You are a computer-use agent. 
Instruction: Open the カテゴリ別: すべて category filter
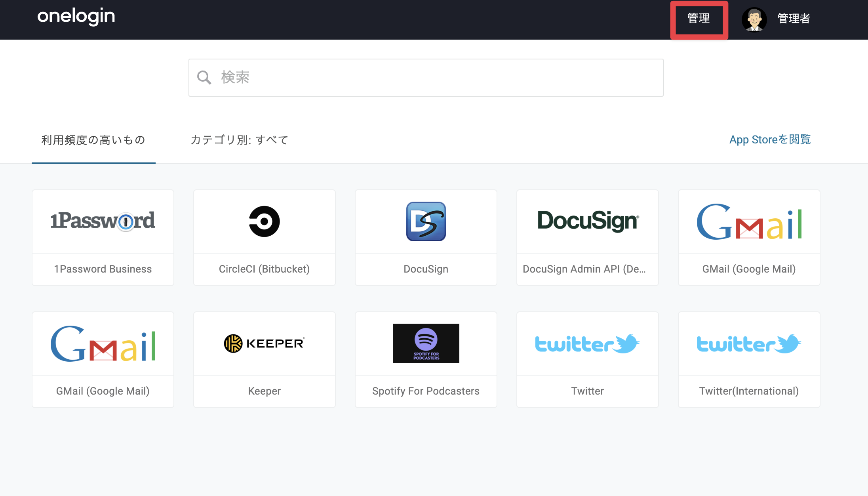(x=240, y=140)
